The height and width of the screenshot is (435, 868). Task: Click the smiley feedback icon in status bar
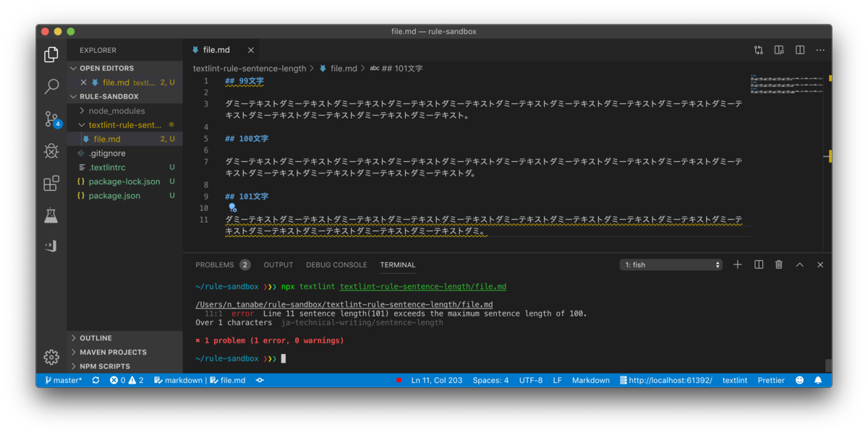click(x=799, y=380)
